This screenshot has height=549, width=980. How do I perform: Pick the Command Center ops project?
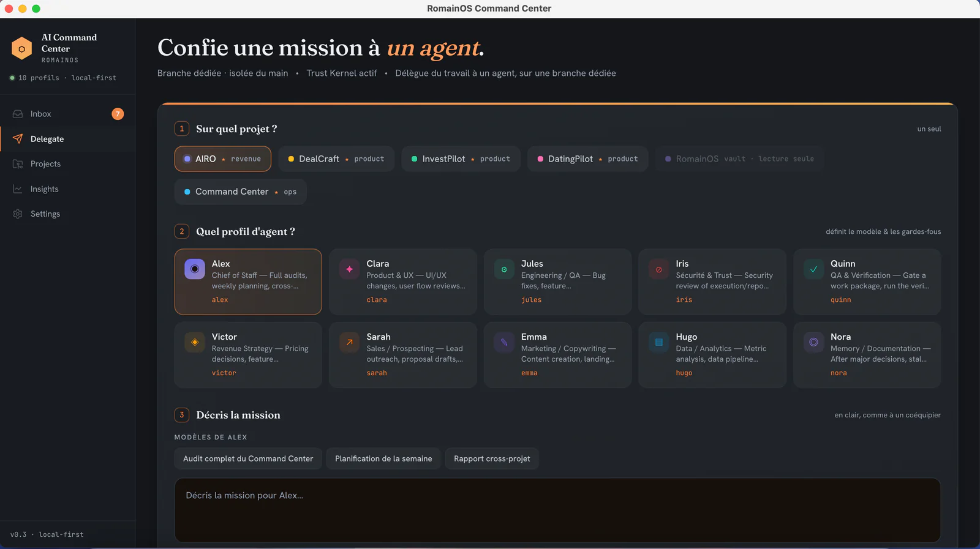coord(241,192)
